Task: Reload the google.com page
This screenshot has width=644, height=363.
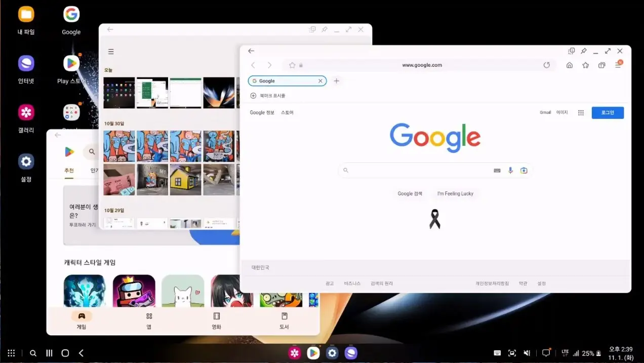Action: pos(547,65)
